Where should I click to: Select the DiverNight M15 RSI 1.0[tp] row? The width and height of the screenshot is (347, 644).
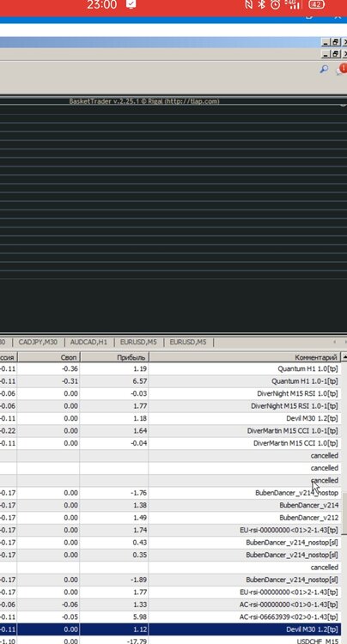tap(170, 393)
